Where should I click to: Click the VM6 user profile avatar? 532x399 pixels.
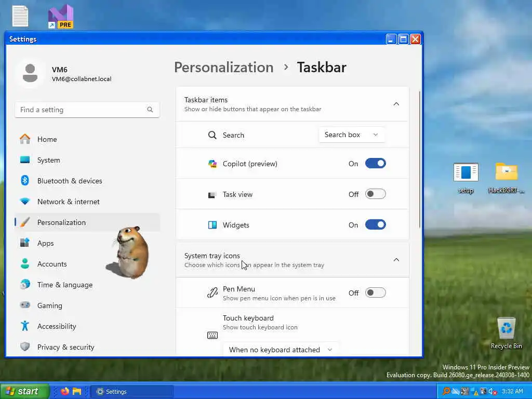(x=30, y=73)
